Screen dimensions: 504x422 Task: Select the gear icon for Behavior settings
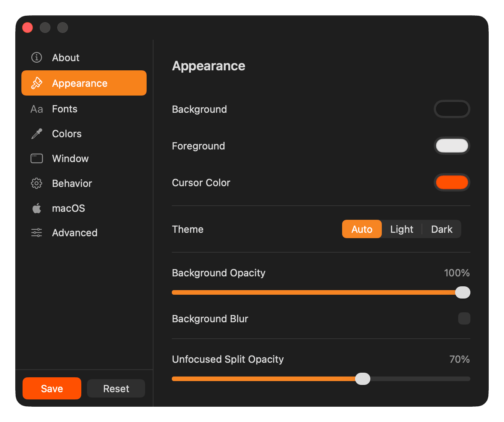pos(36,183)
